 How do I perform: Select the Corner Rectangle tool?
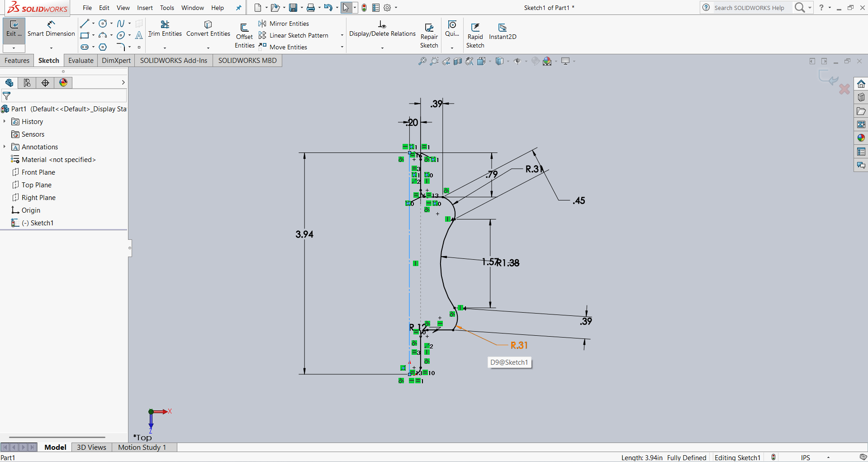(85, 35)
